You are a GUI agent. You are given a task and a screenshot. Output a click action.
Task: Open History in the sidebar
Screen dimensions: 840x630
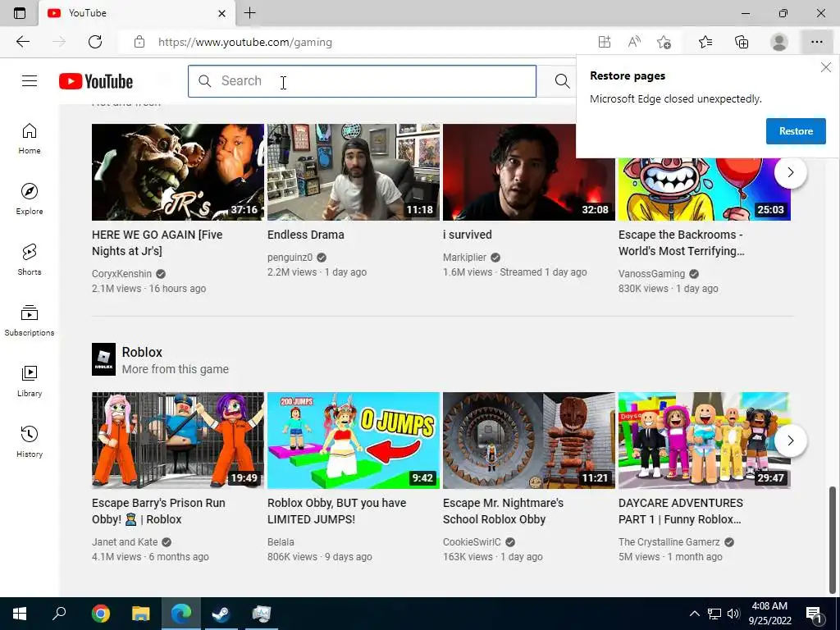click(30, 441)
